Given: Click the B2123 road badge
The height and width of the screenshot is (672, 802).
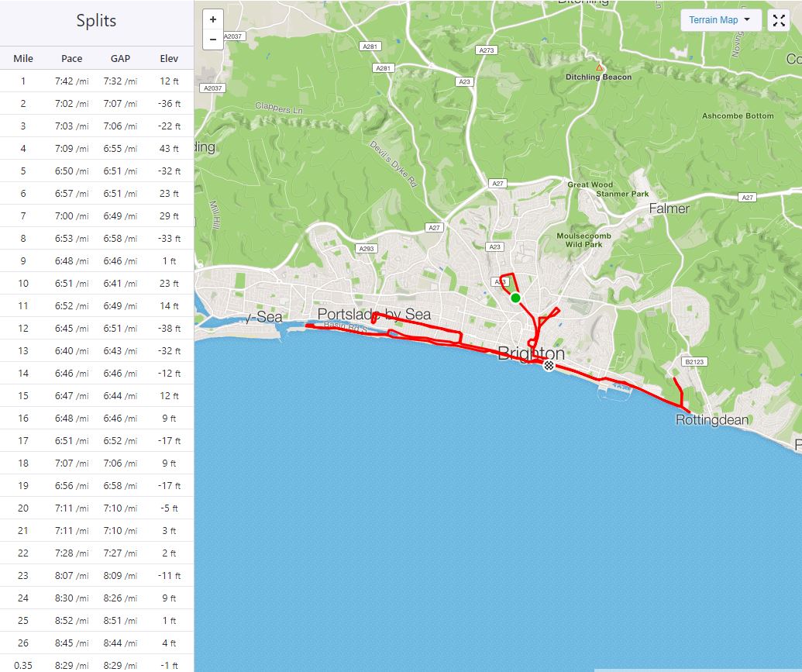Looking at the screenshot, I should [x=694, y=362].
